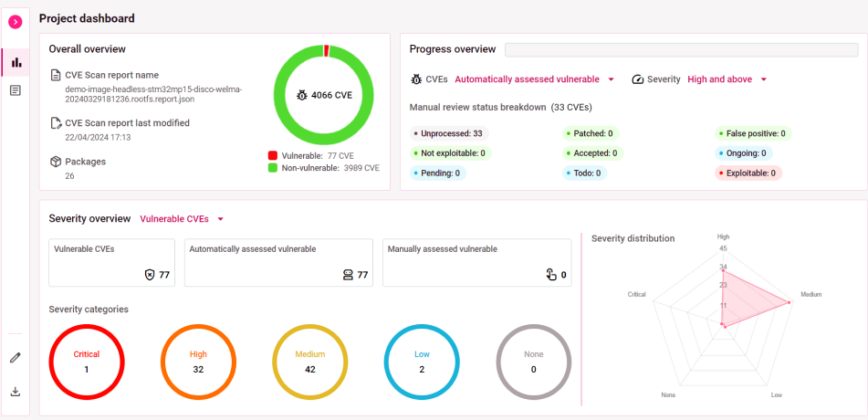This screenshot has width=868, height=420.
Task: Click the scan report filename text
Action: (x=154, y=94)
